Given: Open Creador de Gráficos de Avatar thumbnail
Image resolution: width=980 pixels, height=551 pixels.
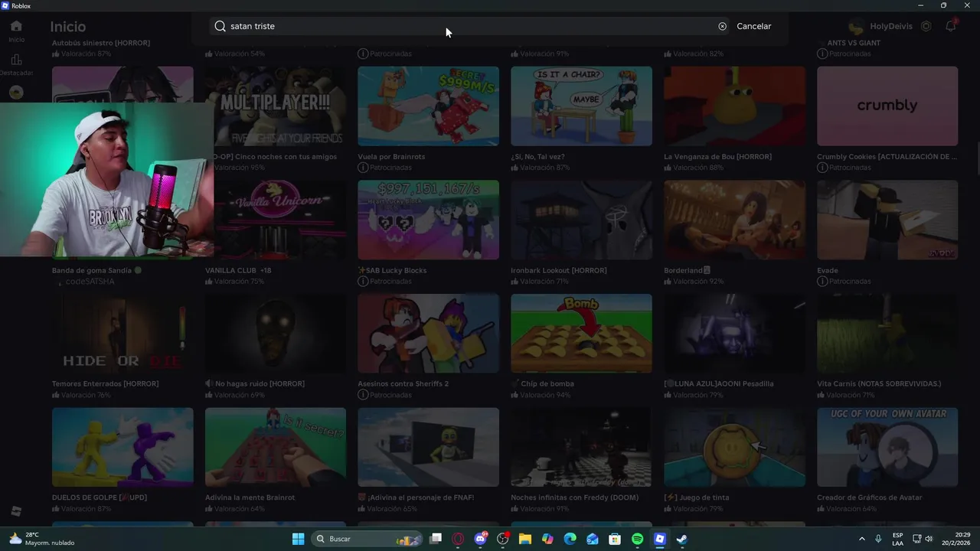Looking at the screenshot, I should 887,447.
